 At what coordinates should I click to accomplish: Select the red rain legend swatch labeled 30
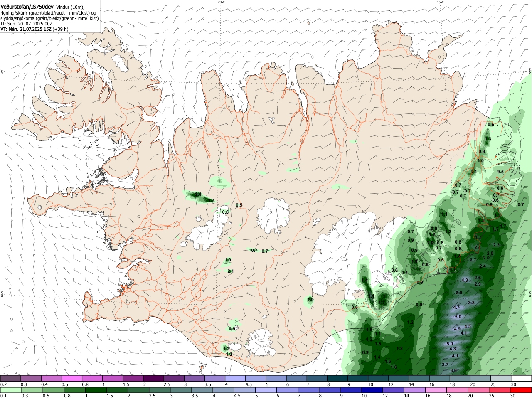(x=522, y=390)
